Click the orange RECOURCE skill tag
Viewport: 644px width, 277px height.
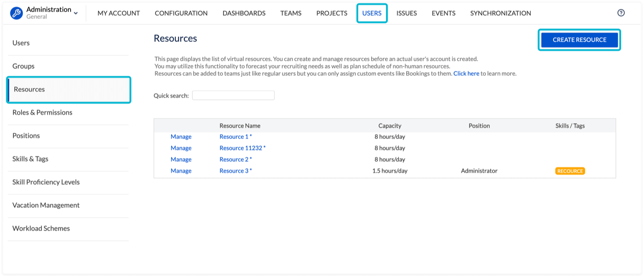point(570,171)
